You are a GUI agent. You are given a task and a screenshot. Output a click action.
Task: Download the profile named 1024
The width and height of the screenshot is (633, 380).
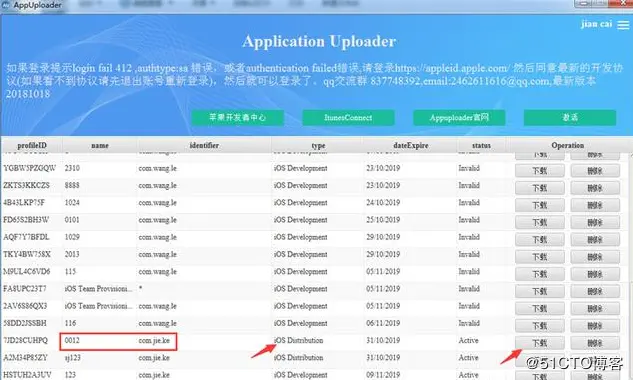coord(540,205)
